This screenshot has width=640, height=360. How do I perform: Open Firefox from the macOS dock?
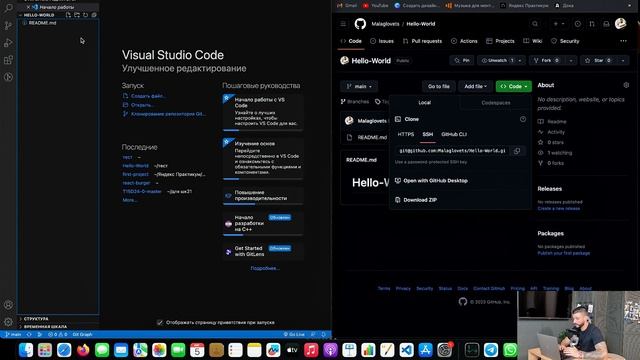83,350
